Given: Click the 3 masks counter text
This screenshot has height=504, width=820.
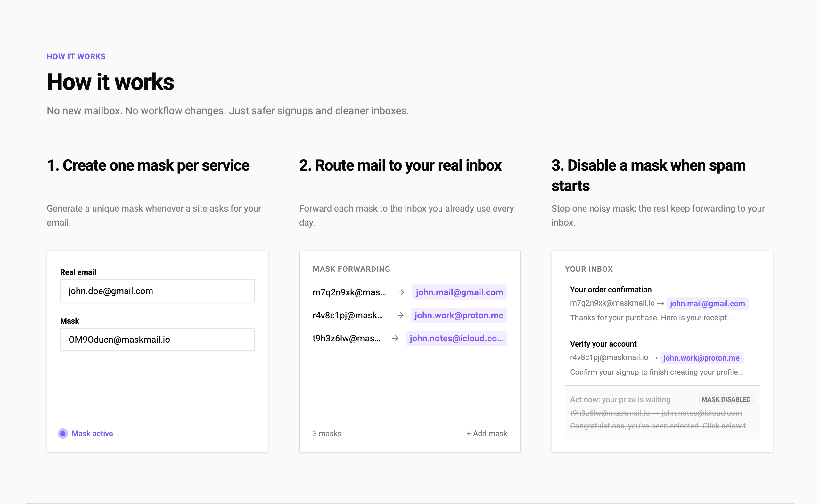Looking at the screenshot, I should point(327,433).
